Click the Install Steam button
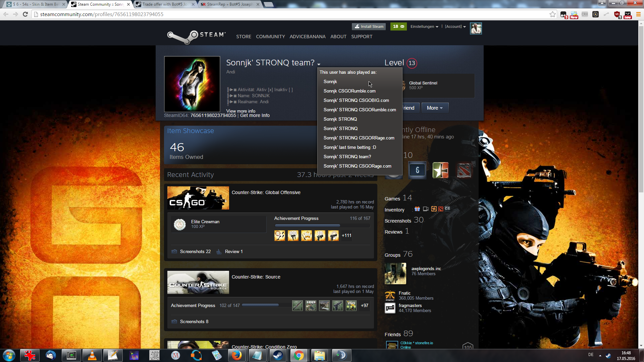This screenshot has width=644, height=362. [x=369, y=26]
